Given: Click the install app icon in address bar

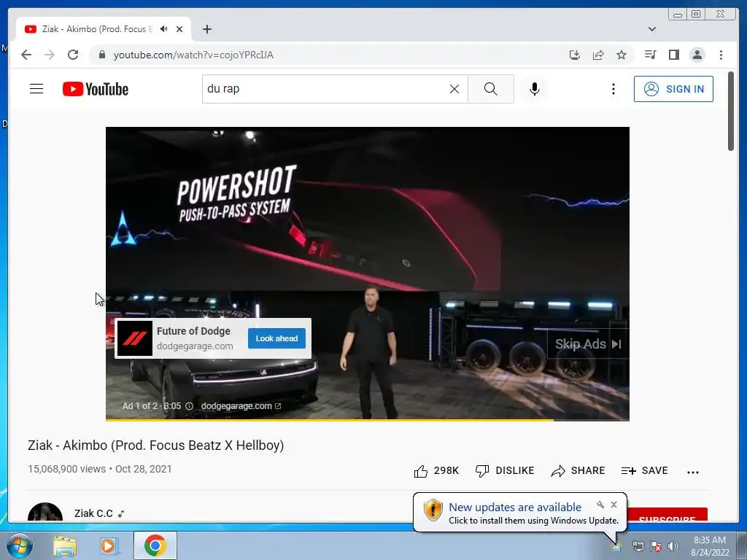Looking at the screenshot, I should pyautogui.click(x=575, y=55).
